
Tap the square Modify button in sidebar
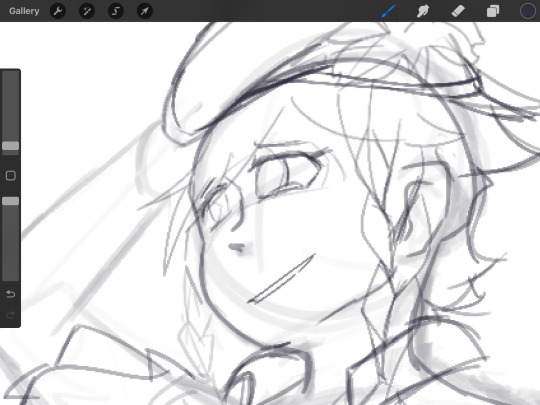(x=11, y=176)
